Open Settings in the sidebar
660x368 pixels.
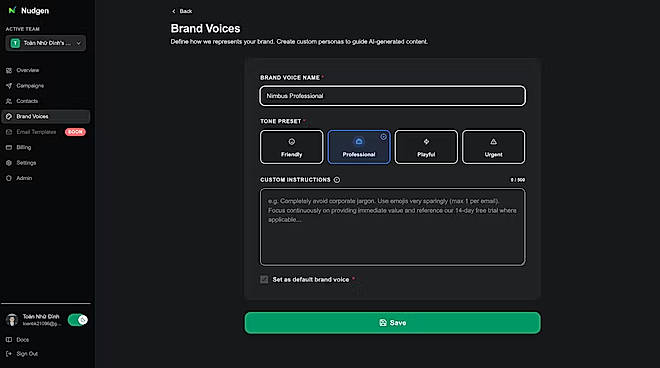coord(46,163)
